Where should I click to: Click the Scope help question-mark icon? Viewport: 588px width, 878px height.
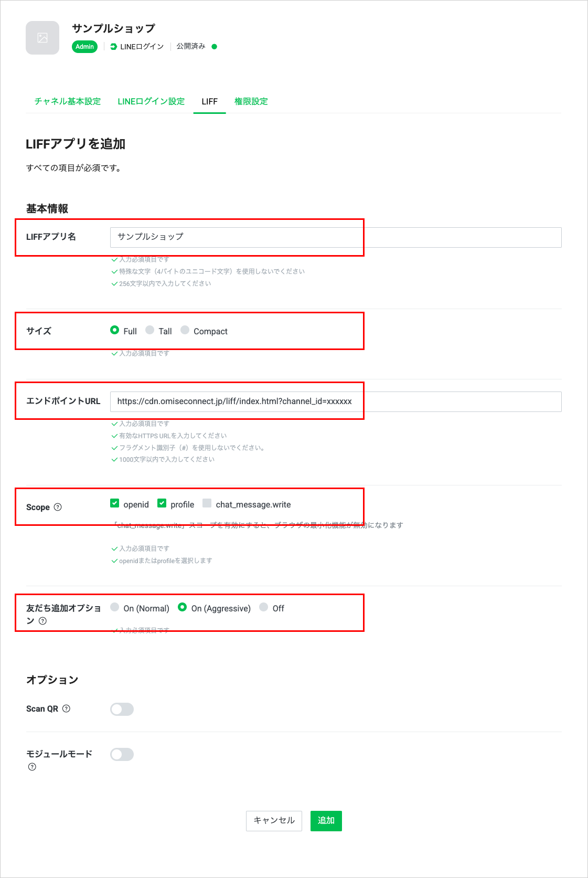(x=58, y=507)
